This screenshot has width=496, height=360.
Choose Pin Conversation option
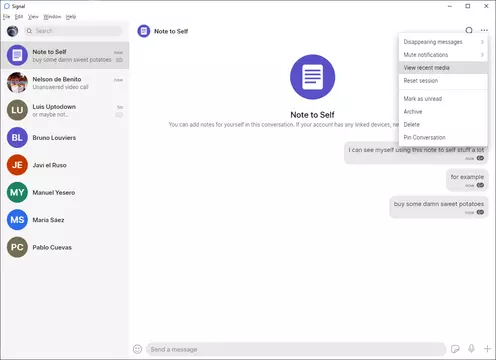[x=443, y=137]
